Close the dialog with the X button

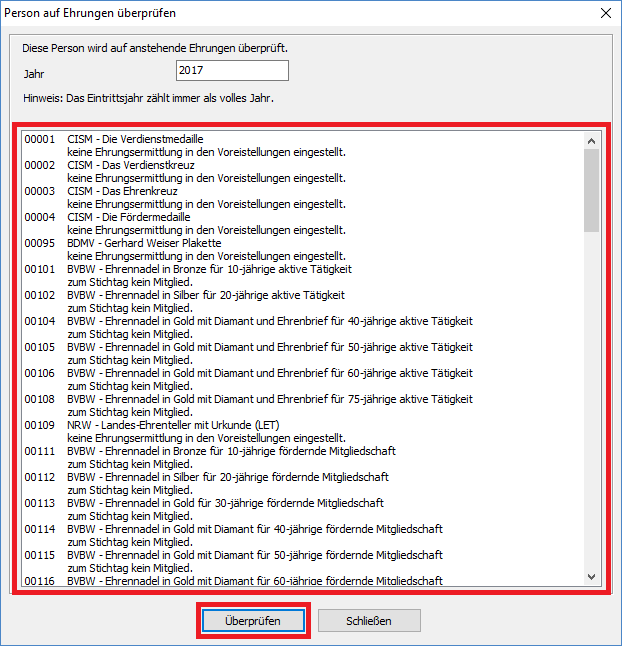603,13
